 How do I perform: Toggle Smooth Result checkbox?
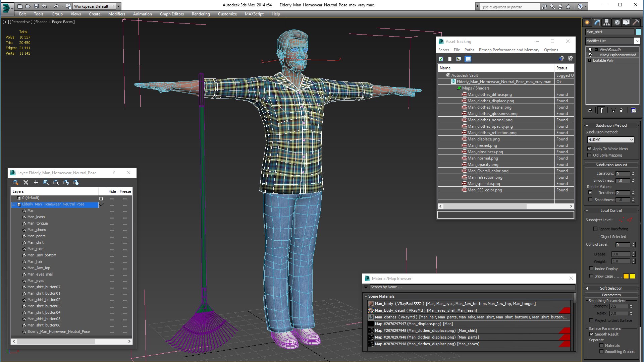pyautogui.click(x=591, y=334)
